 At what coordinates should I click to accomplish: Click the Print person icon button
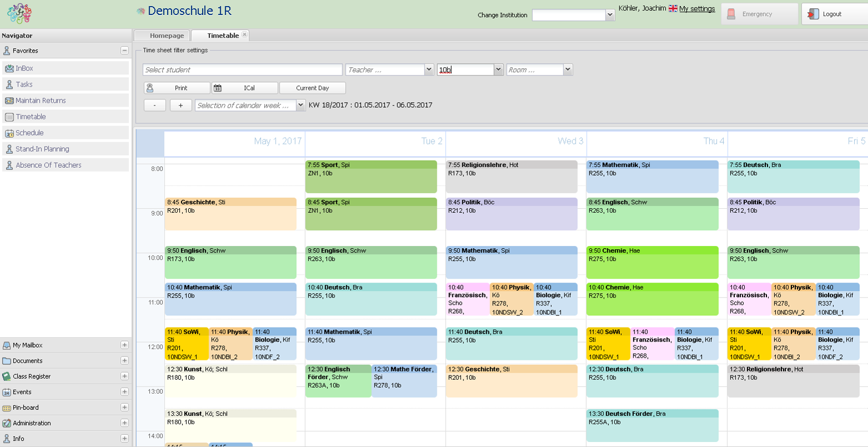(x=149, y=88)
